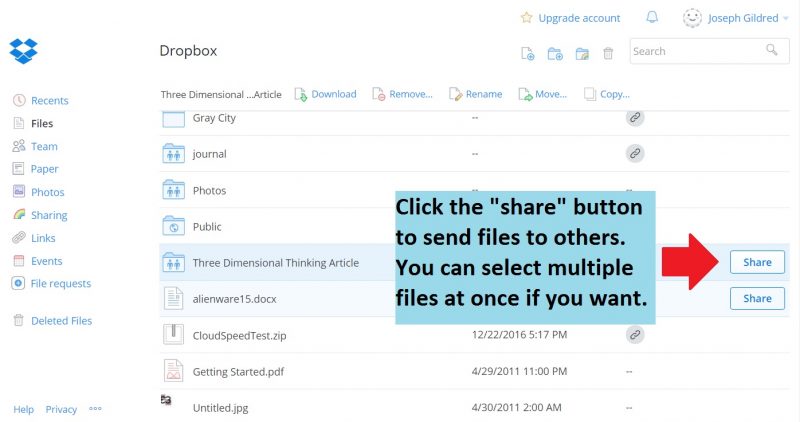Select the Getting Started.pdf file name
Image resolution: width=800 pixels, height=422 pixels.
[x=238, y=372]
